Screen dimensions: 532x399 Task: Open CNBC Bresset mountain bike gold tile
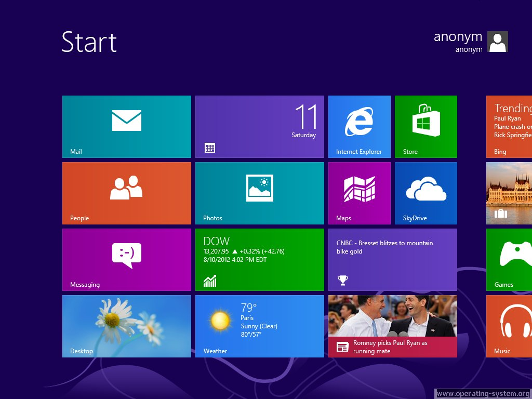392,259
